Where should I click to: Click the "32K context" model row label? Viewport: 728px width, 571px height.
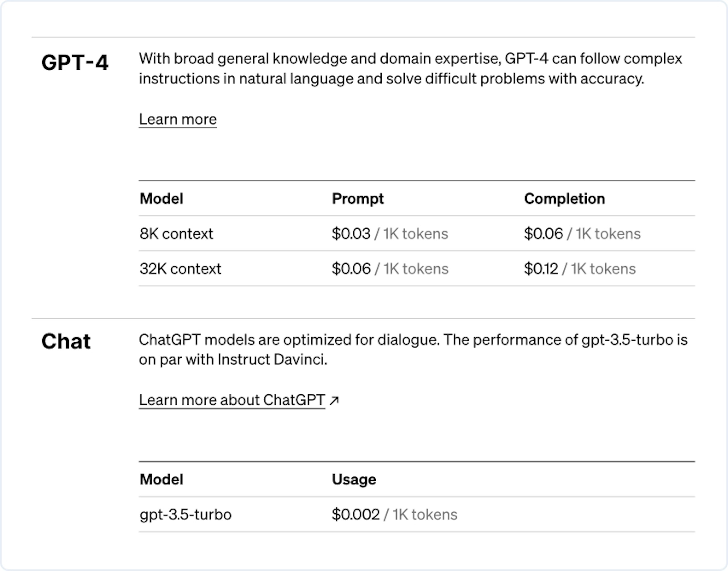point(180,269)
